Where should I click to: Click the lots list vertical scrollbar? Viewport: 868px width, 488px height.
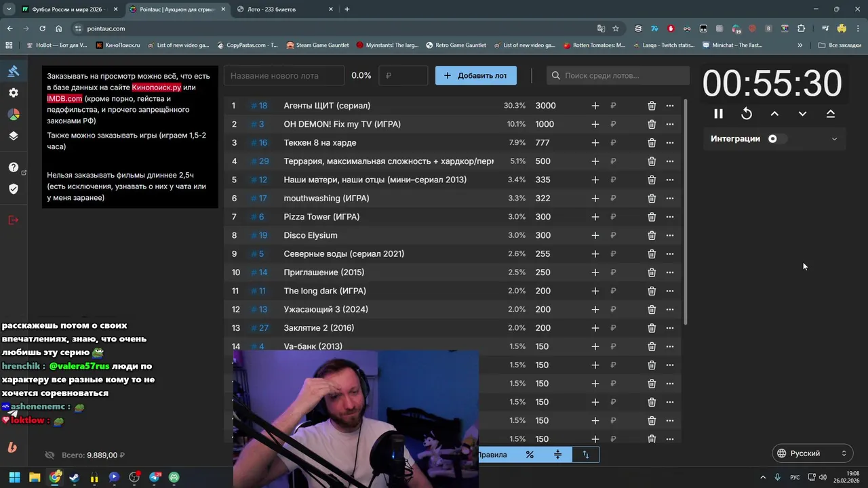686,211
